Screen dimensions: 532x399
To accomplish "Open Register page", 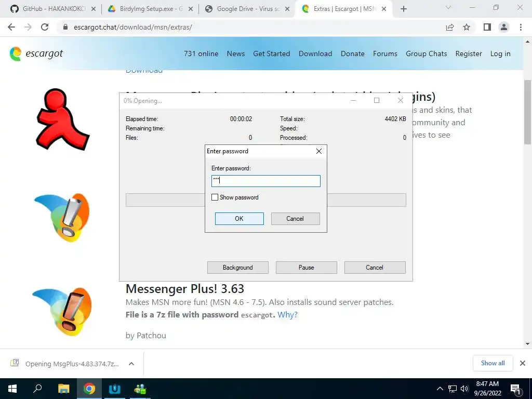I will click(x=469, y=54).
